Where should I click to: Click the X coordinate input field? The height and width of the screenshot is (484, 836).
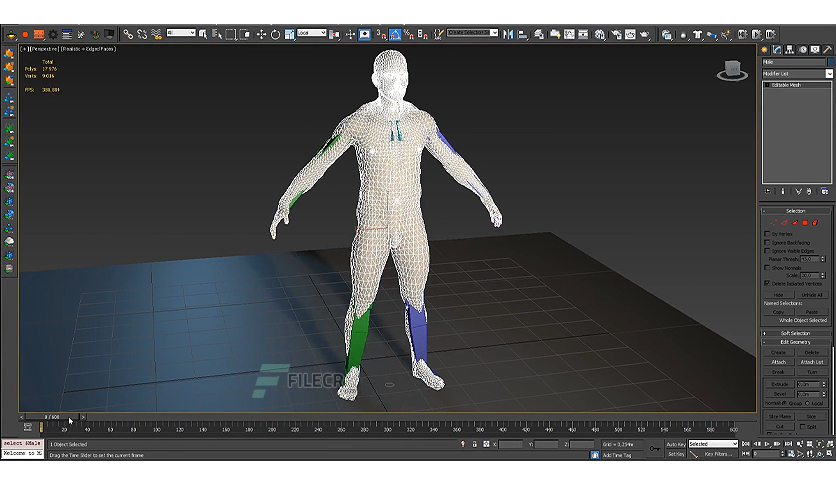510,444
